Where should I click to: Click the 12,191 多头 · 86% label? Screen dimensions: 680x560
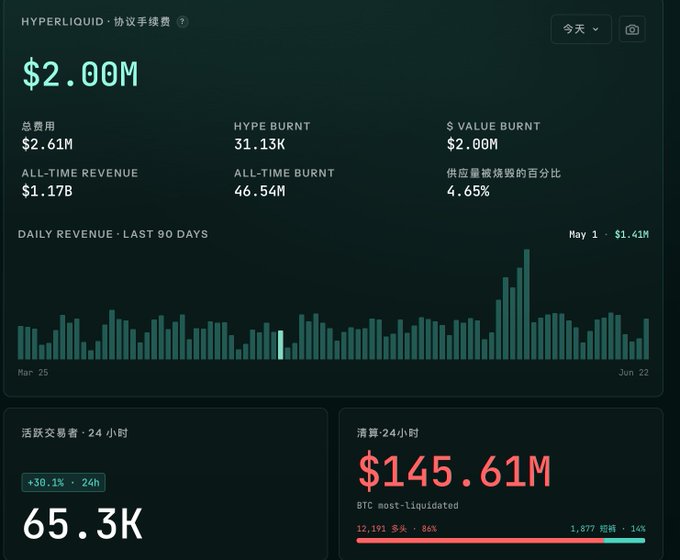click(396, 529)
